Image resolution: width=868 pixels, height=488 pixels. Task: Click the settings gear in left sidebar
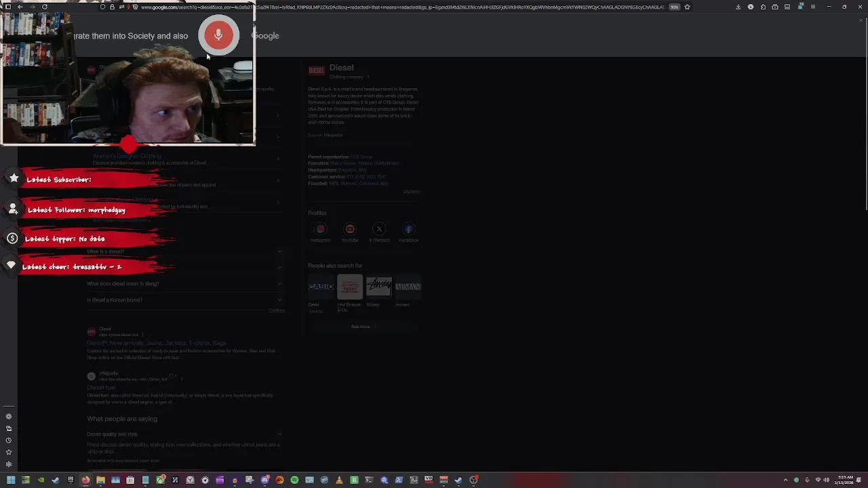[9, 464]
